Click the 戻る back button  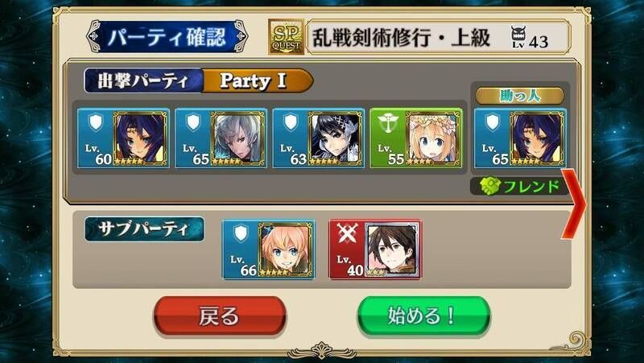click(220, 316)
